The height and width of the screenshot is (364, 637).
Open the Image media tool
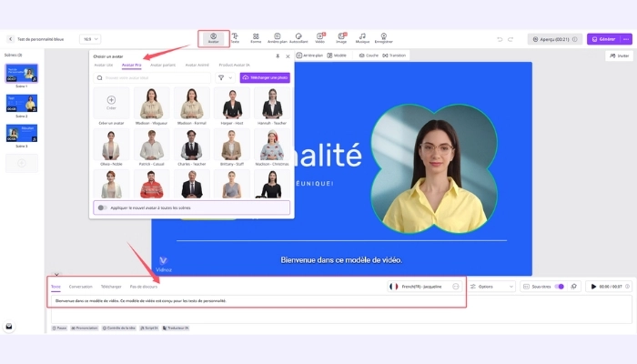[x=341, y=38]
